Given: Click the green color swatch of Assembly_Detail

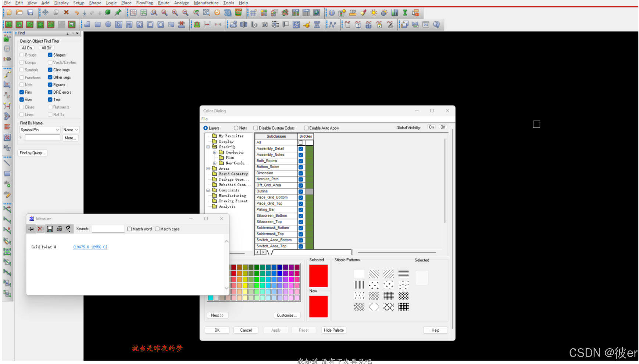Looking at the screenshot, I should [x=310, y=149].
